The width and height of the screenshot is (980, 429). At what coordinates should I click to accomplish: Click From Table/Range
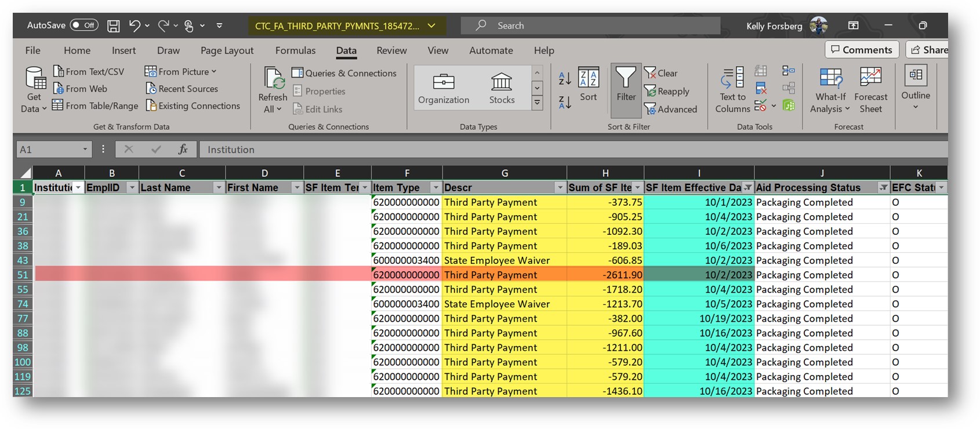coord(95,106)
